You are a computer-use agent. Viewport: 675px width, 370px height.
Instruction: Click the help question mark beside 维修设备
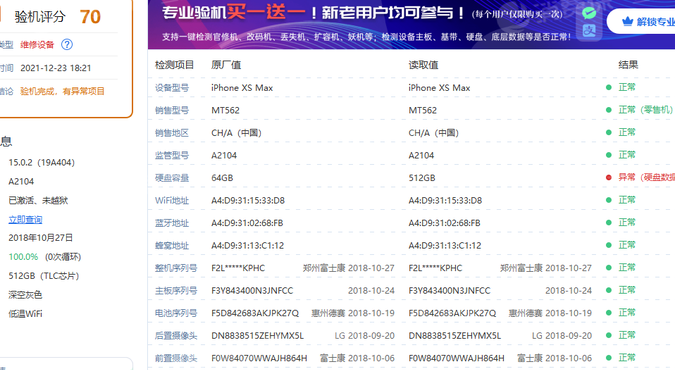coord(67,44)
